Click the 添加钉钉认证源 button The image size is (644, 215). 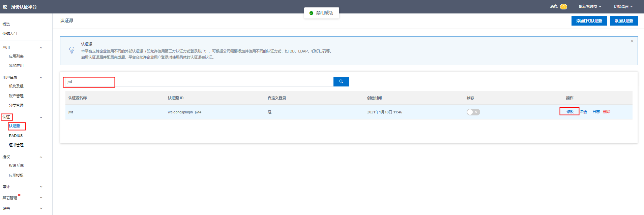pyautogui.click(x=589, y=21)
